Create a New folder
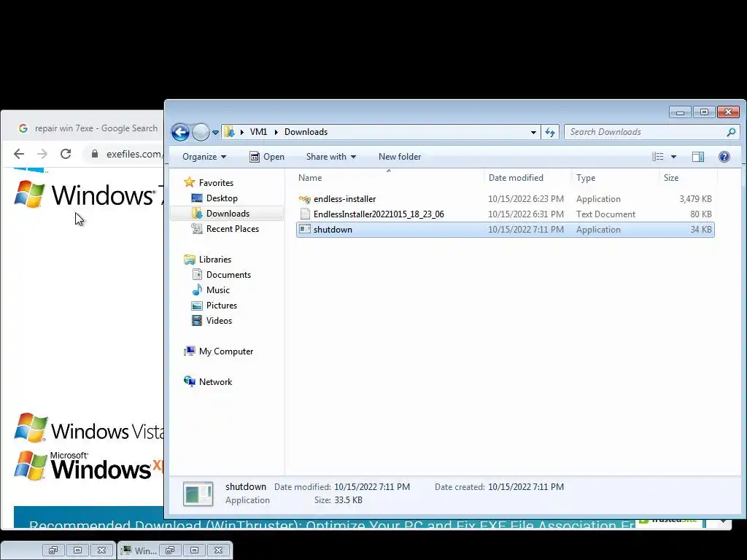This screenshot has width=747, height=560. coord(400,157)
